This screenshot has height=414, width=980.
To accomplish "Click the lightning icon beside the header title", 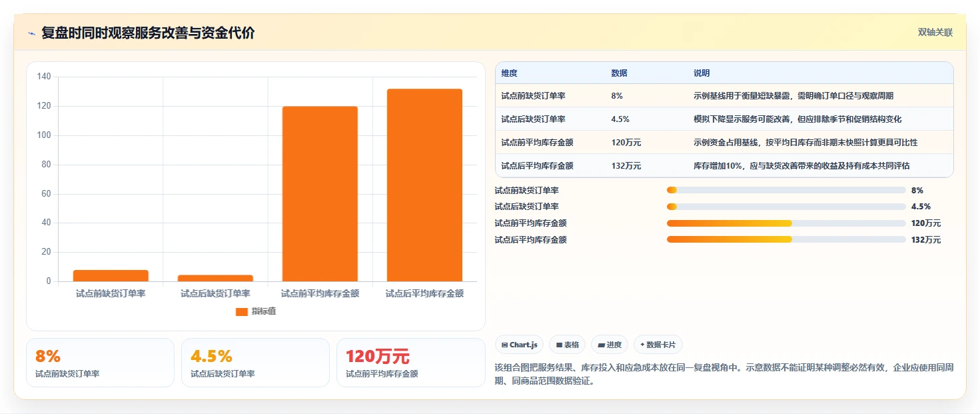I will 31,33.
